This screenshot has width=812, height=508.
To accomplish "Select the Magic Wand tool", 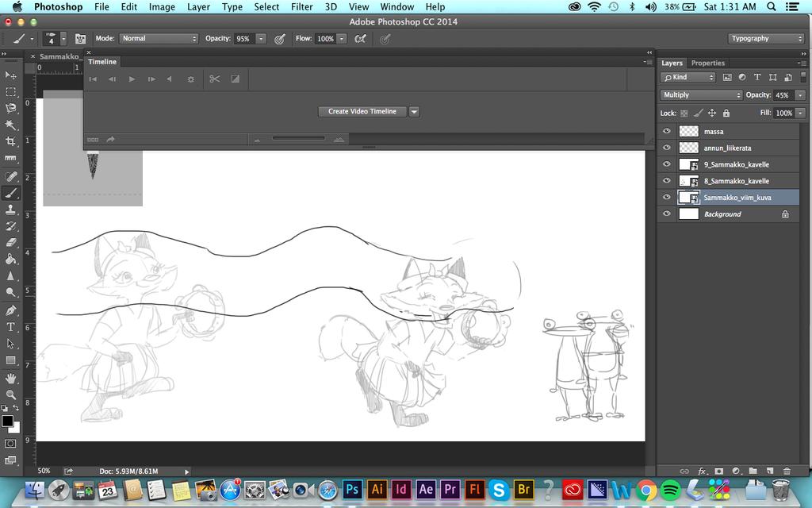I will 10,125.
